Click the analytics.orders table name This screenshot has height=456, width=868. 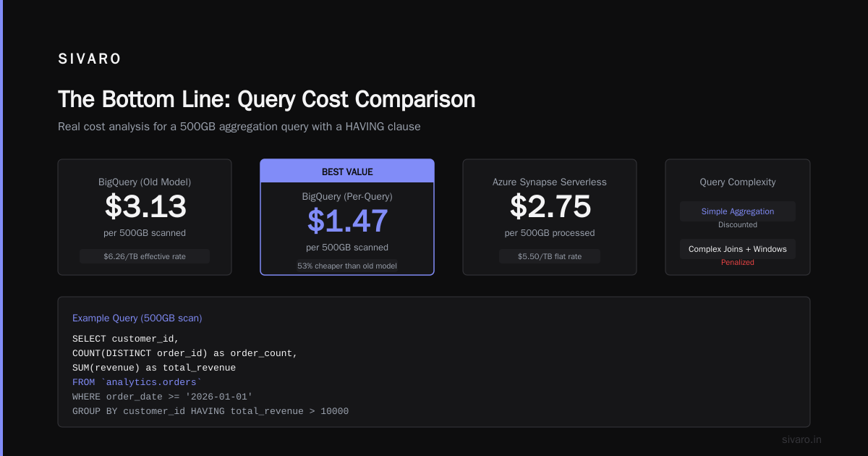click(x=151, y=382)
